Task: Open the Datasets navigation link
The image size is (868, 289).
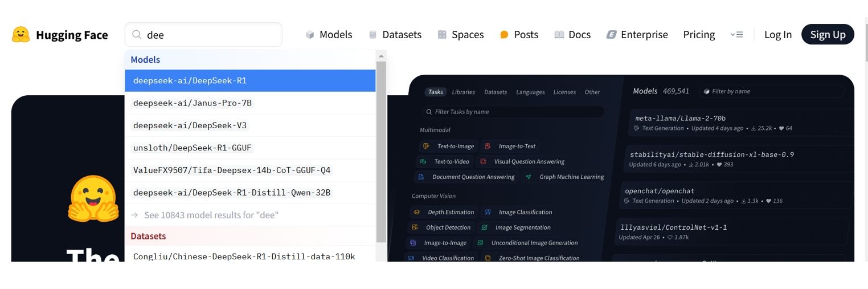Action: coord(395,35)
